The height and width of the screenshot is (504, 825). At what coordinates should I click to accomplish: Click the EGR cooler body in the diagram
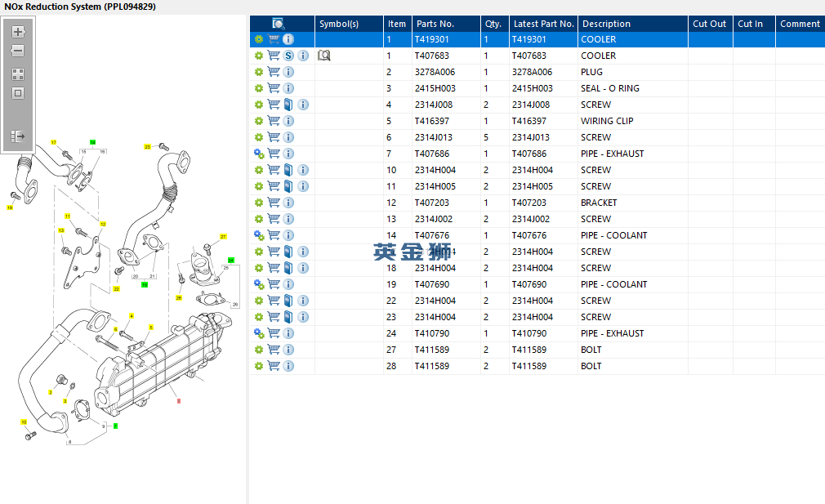click(x=163, y=363)
